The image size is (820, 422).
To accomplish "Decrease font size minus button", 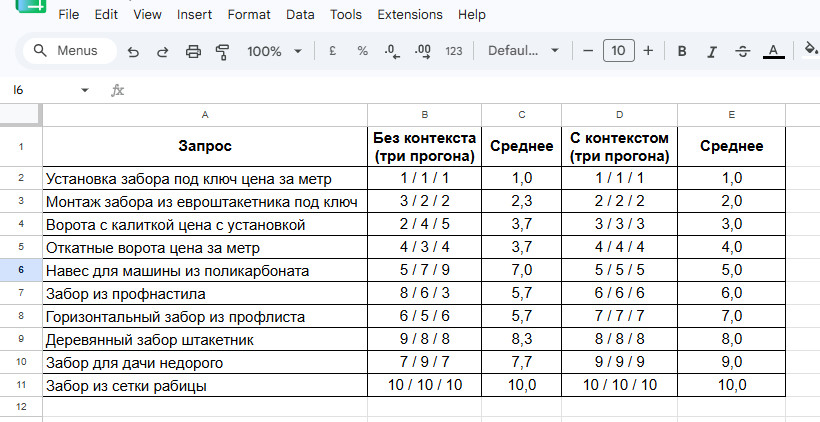I will click(588, 51).
